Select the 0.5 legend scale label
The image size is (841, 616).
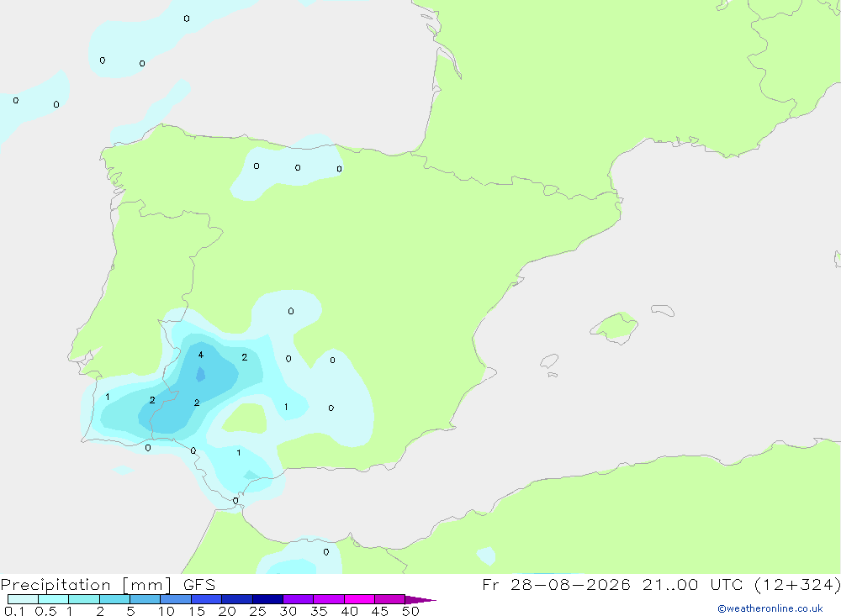point(45,611)
